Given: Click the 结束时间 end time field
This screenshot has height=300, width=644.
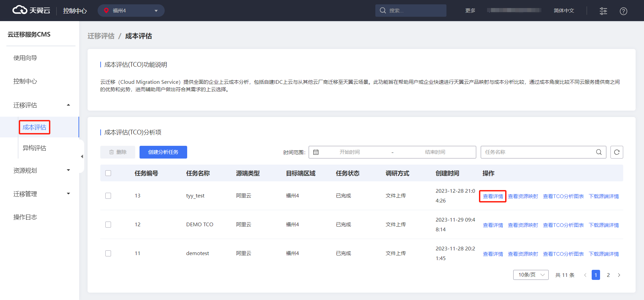Looking at the screenshot, I should (x=435, y=152).
